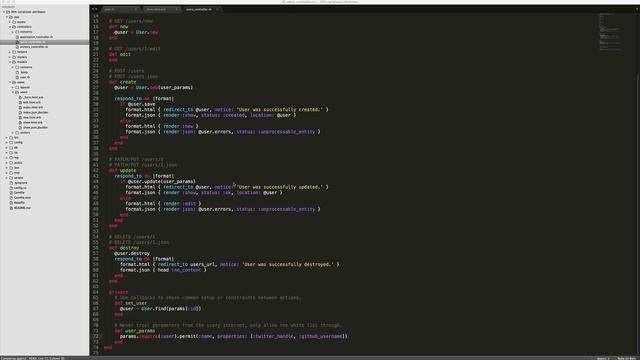Collapse the project root folder arrow

pos(4,12)
